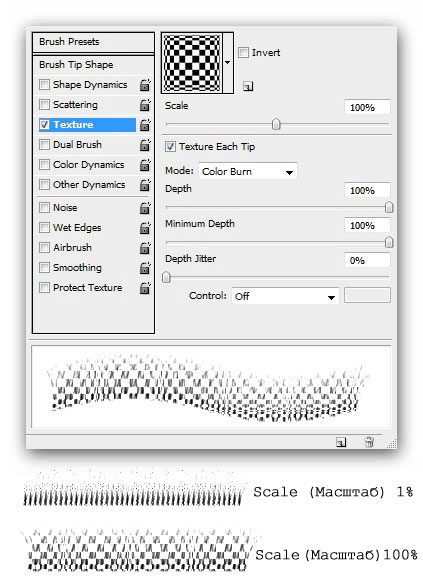Click the Minimum Depth slider handle
Screen dimensions: 423x586
389,243
